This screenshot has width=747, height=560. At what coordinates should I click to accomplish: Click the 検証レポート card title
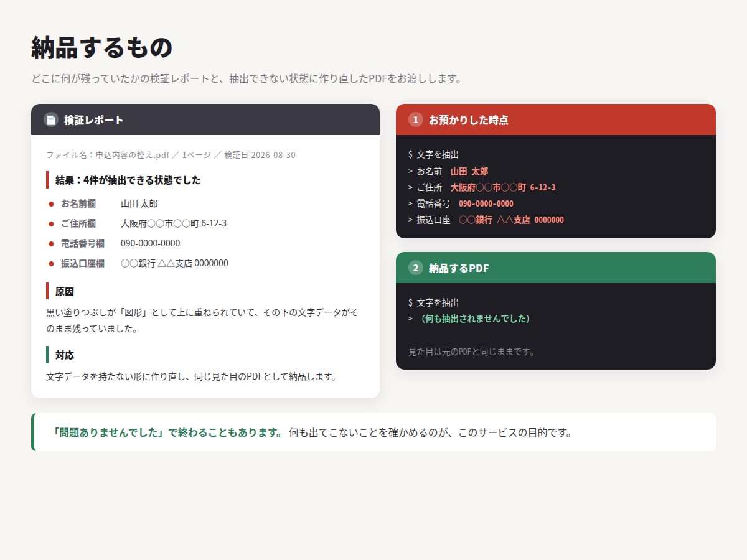tap(94, 120)
